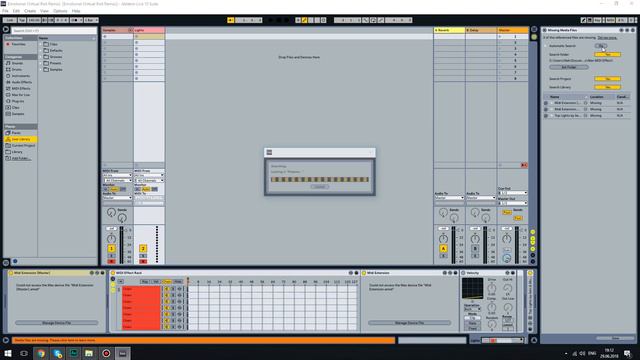Adjust track 1 volume pan knob

pyautogui.click(x=111, y=238)
